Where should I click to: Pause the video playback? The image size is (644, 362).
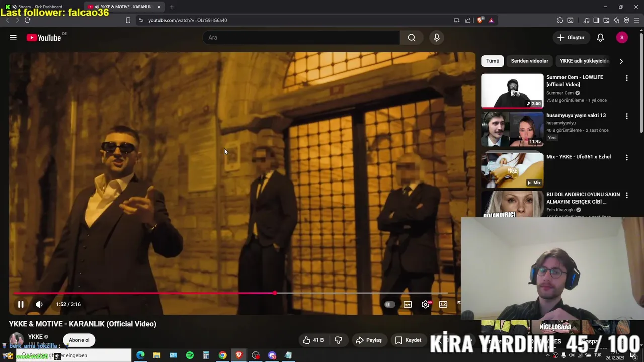coord(21,304)
